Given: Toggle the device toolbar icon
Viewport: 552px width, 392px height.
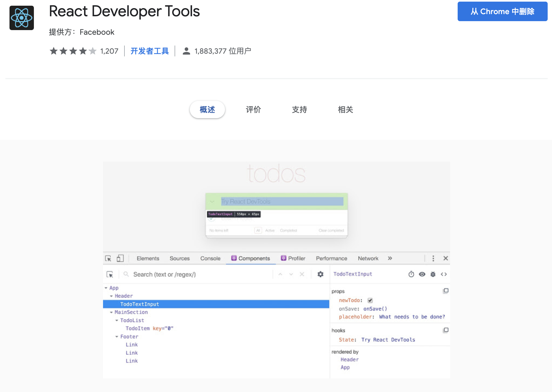Looking at the screenshot, I should (x=120, y=258).
